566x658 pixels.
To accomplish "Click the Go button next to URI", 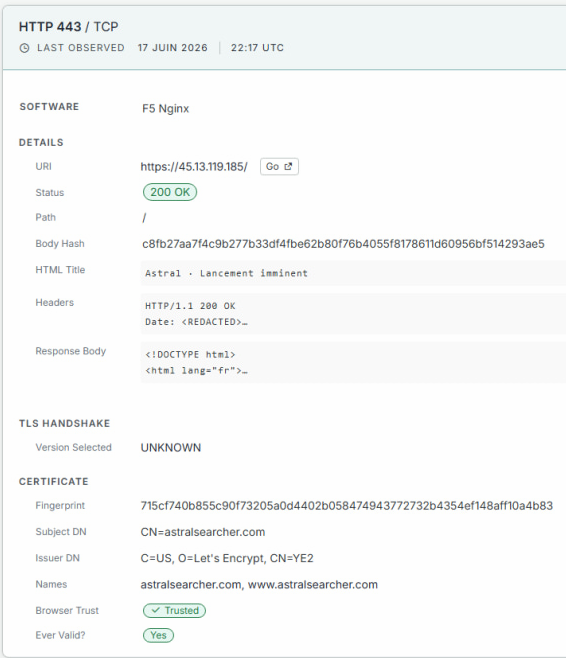I will (x=279, y=167).
